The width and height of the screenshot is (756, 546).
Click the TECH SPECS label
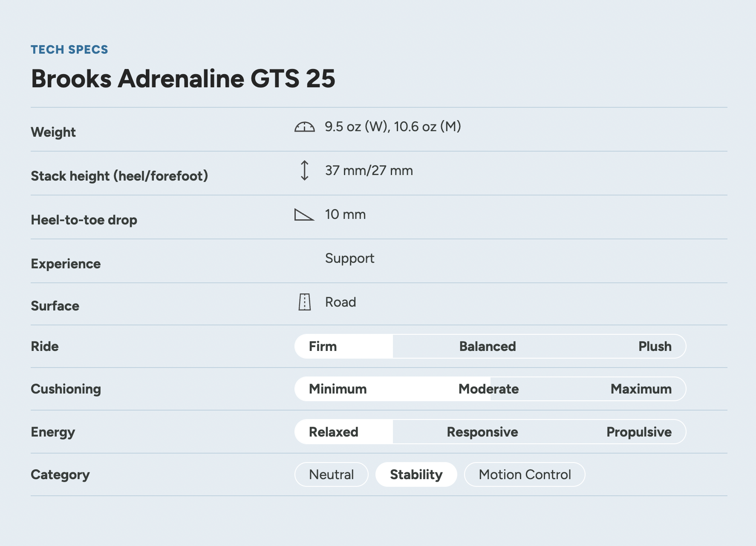[x=69, y=49]
